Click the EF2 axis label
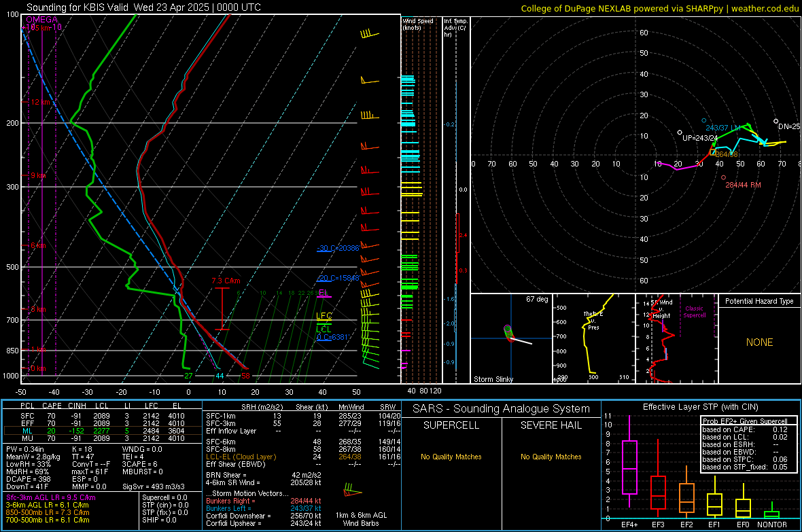The image size is (802, 532). pos(686,525)
